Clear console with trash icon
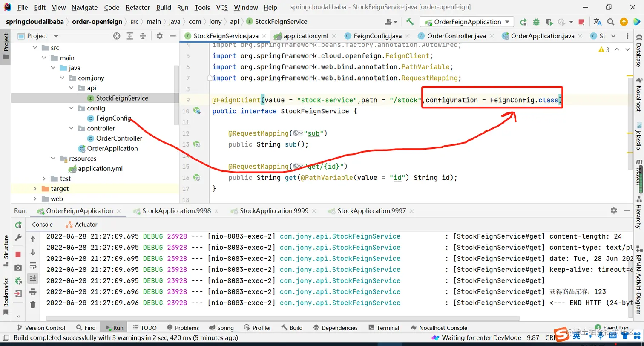Screen dimensions: 644x346 [x=33, y=305]
